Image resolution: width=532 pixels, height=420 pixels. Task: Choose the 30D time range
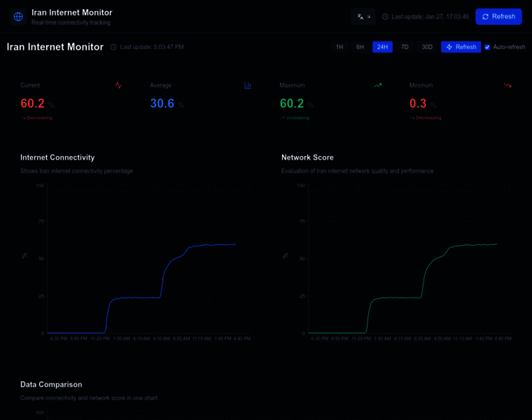(427, 47)
